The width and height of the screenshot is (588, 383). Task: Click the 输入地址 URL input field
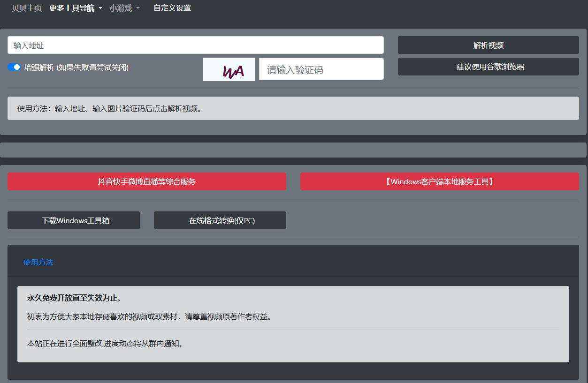tap(195, 45)
